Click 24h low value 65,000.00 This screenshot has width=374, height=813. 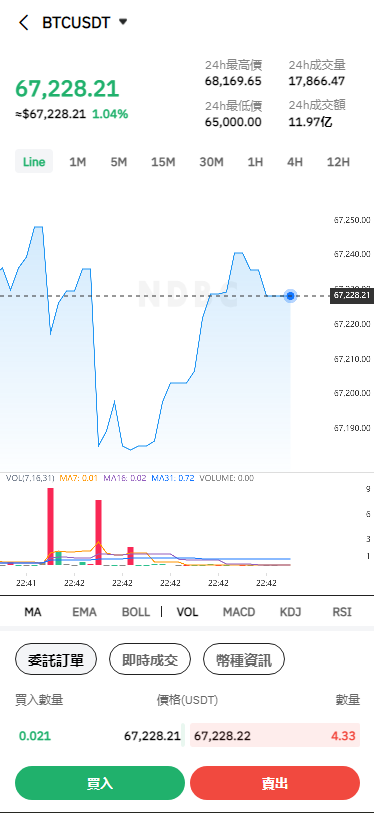point(233,122)
